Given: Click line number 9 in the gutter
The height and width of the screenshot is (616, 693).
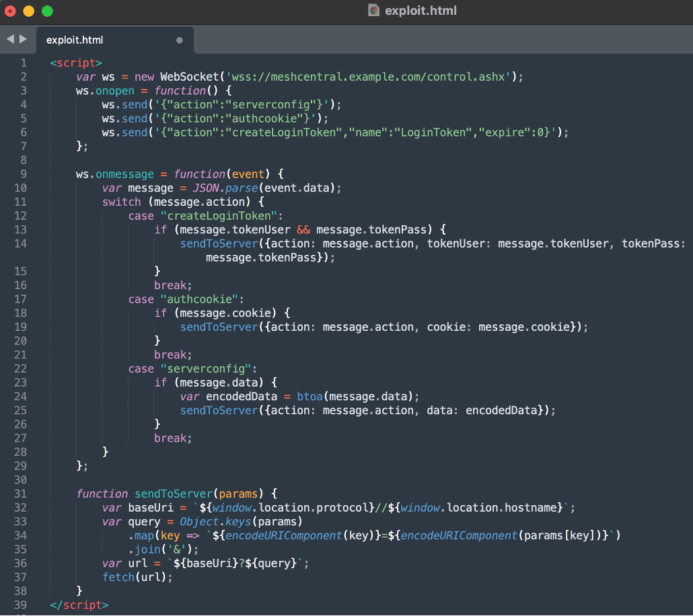Looking at the screenshot, I should point(24,174).
